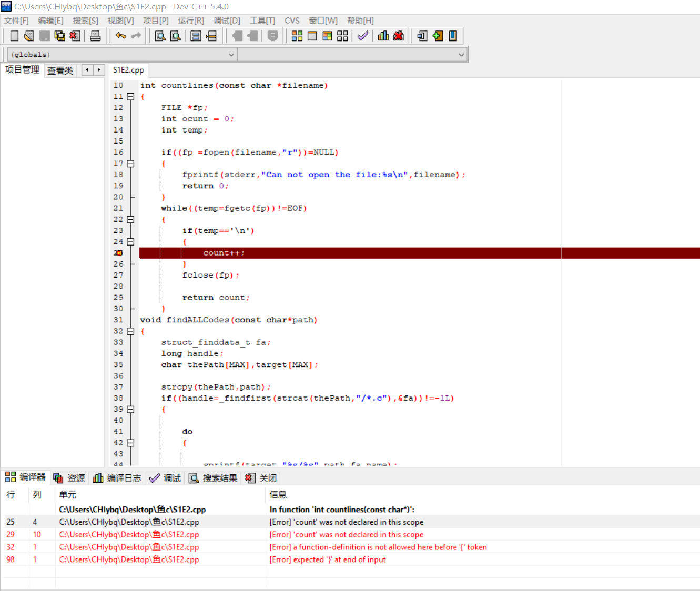The height and width of the screenshot is (591, 700).
Task: Click the Replace magnifier icon
Action: coord(176,36)
